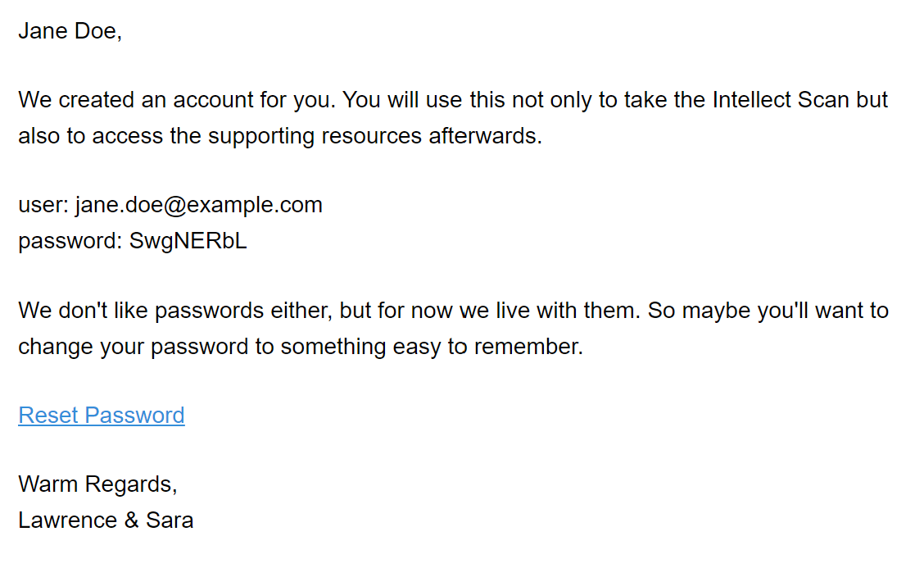The image size is (924, 568).
Task: Click the 'Lawrence & Sara' signature
Action: pos(106,520)
